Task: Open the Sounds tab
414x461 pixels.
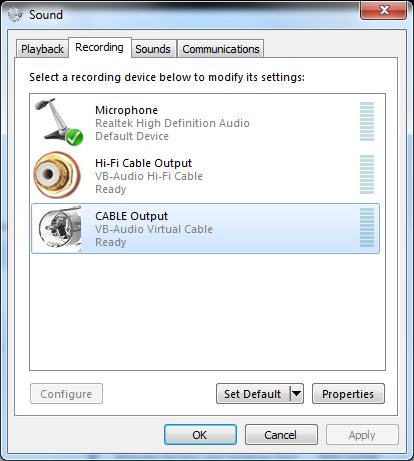Action: [153, 49]
